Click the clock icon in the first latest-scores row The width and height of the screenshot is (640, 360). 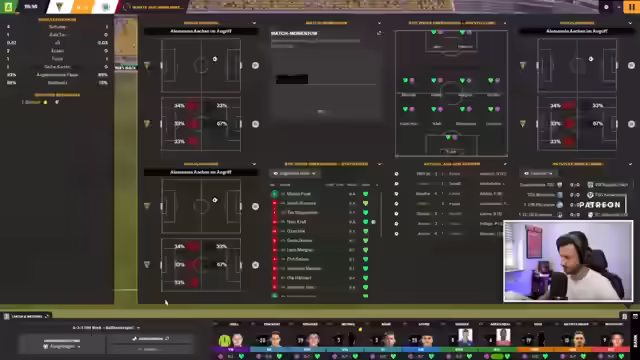[x=396, y=174]
